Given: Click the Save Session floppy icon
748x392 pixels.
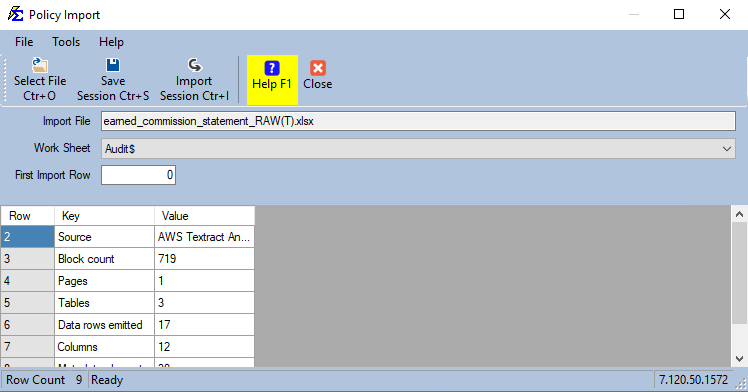Looking at the screenshot, I should [113, 65].
